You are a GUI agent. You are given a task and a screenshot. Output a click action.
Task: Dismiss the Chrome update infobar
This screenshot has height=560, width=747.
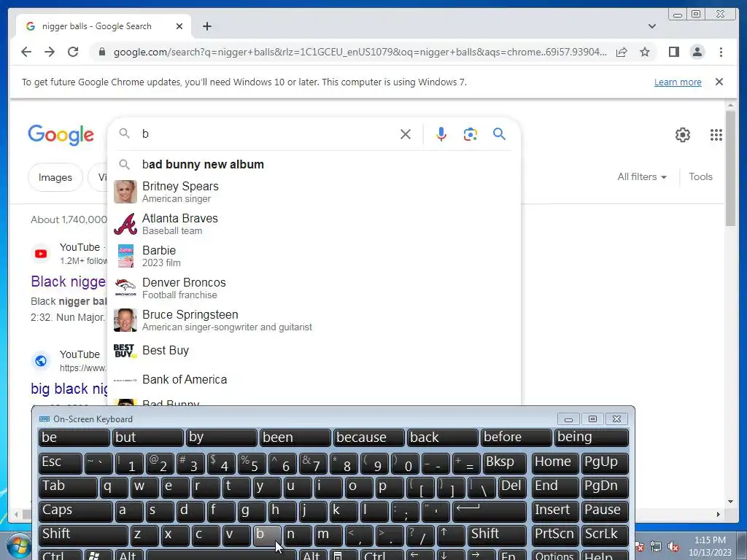pyautogui.click(x=719, y=82)
